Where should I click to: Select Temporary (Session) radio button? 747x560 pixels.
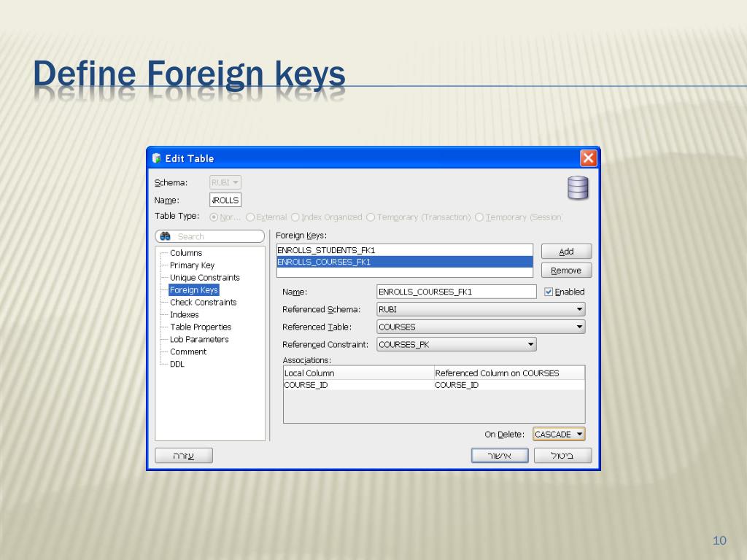tap(479, 217)
